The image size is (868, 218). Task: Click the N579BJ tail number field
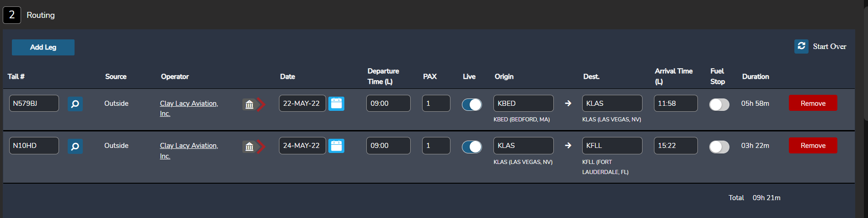34,103
